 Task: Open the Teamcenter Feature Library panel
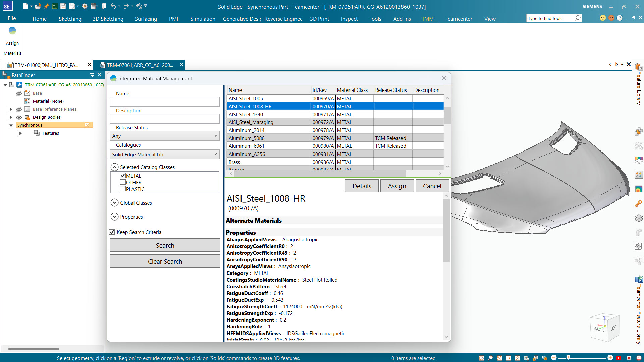(638, 308)
